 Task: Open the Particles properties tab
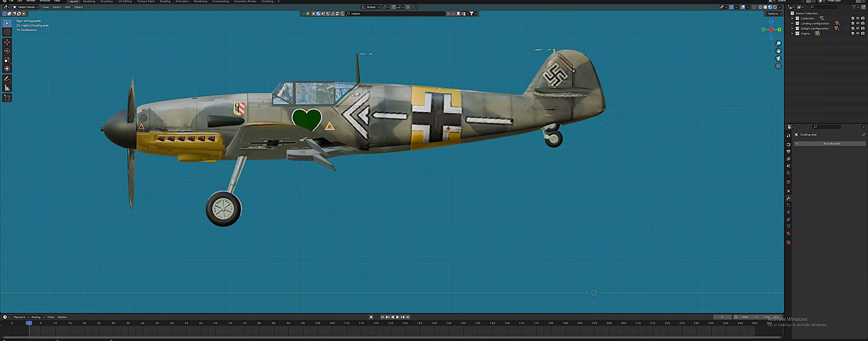tap(789, 205)
